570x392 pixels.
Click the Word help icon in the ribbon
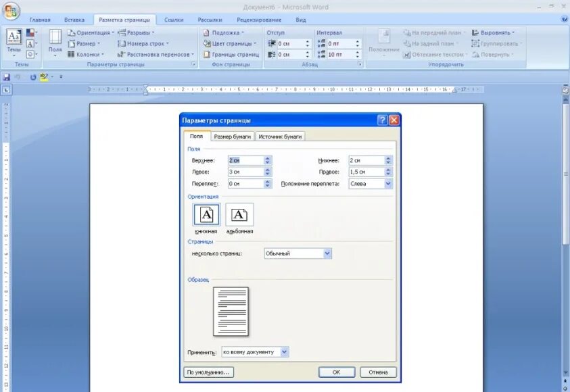click(565, 20)
